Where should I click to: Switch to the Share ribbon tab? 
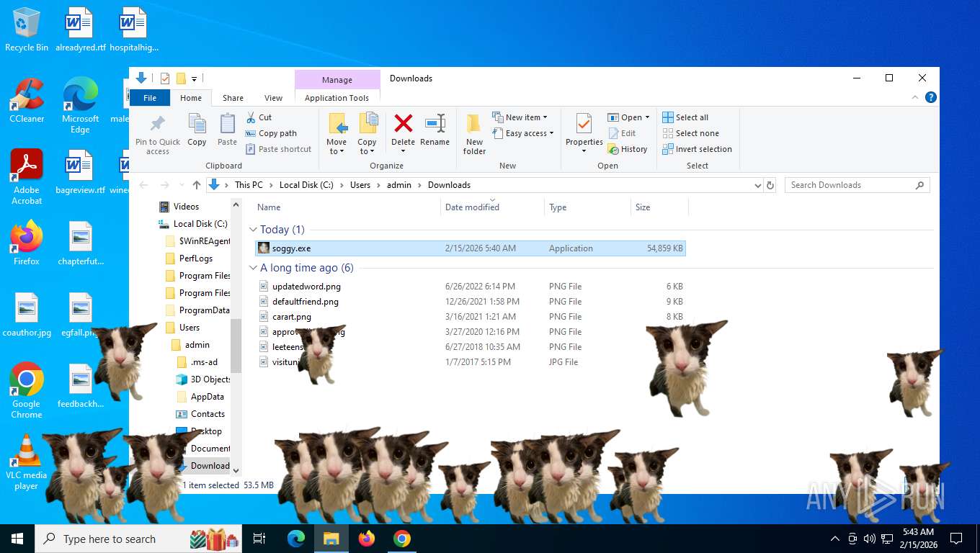pos(233,98)
